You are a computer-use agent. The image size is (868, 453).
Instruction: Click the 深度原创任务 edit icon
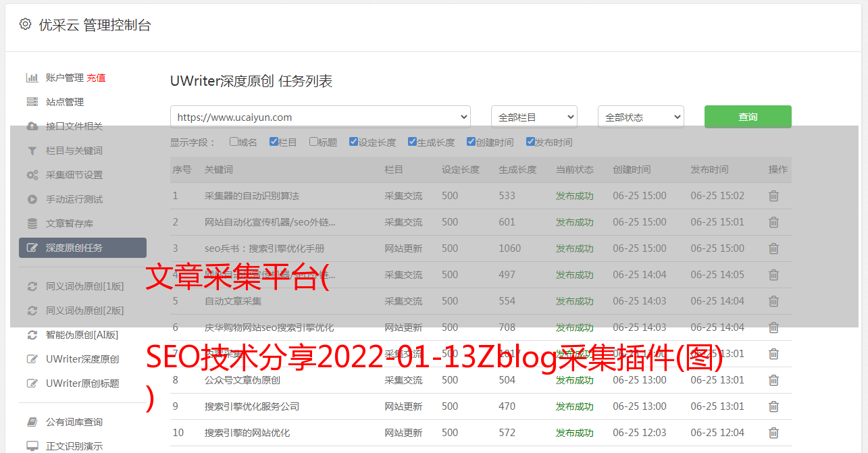[32, 248]
